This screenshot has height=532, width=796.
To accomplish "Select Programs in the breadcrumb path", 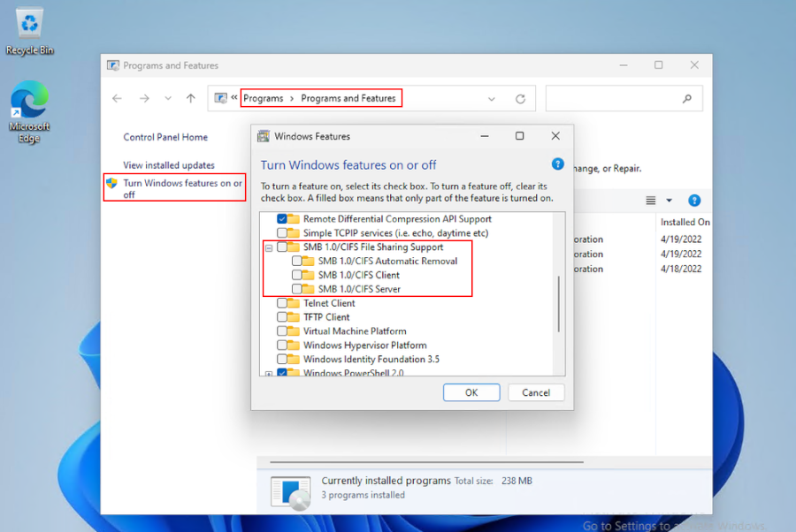I will tap(263, 98).
